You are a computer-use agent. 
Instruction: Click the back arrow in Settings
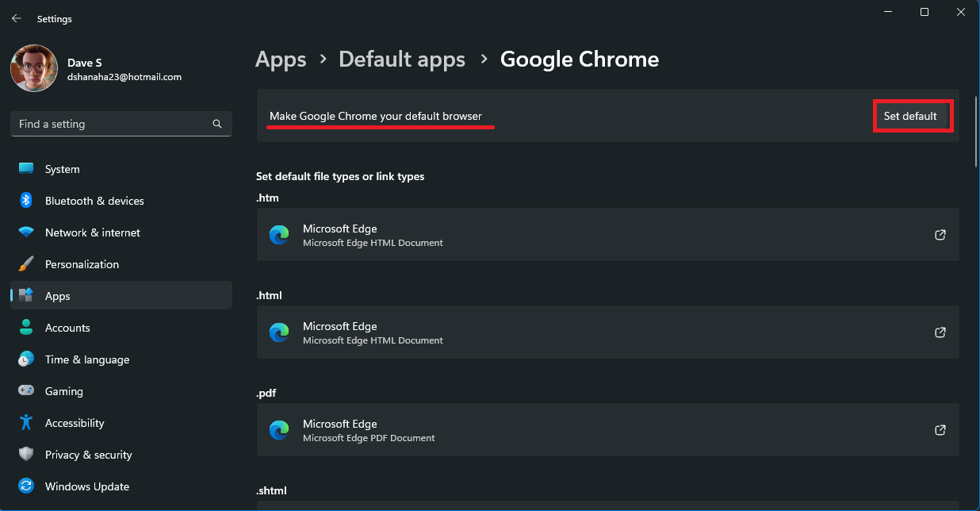pyautogui.click(x=16, y=17)
